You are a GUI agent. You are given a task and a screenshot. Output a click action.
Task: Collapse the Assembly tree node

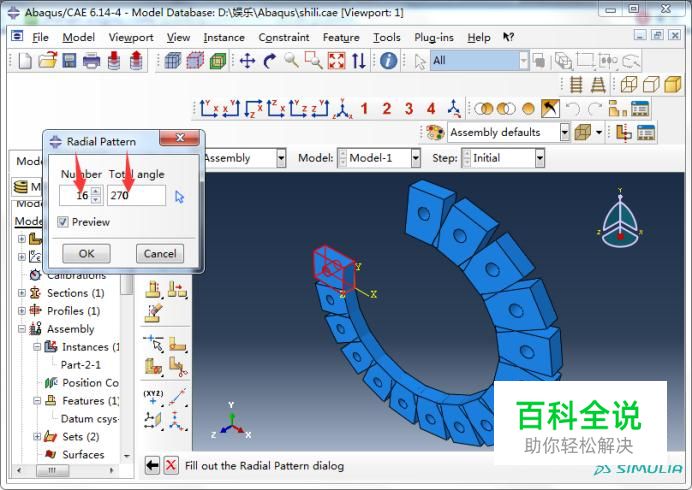(21, 329)
